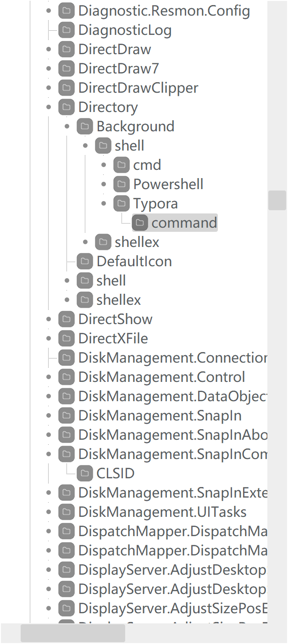Viewport: 288px width, 644px height.
Task: Collapse the Typora node using its bullet
Action: (x=104, y=203)
